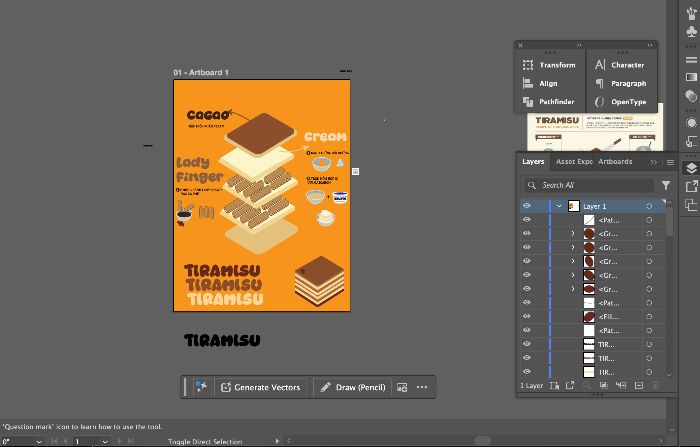700x447 pixels.
Task: Hide Layer 1 using its eye icon
Action: (527, 206)
